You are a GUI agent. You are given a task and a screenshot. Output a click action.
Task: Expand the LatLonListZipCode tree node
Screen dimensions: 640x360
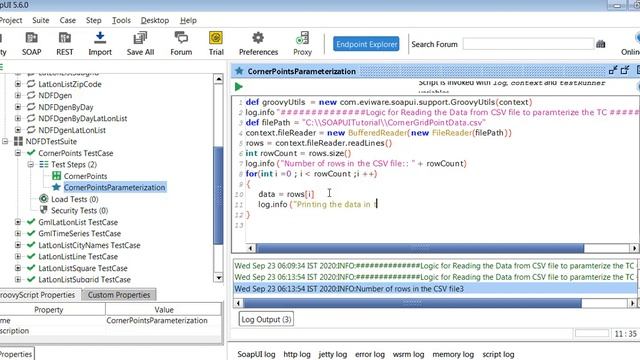coord(18,84)
